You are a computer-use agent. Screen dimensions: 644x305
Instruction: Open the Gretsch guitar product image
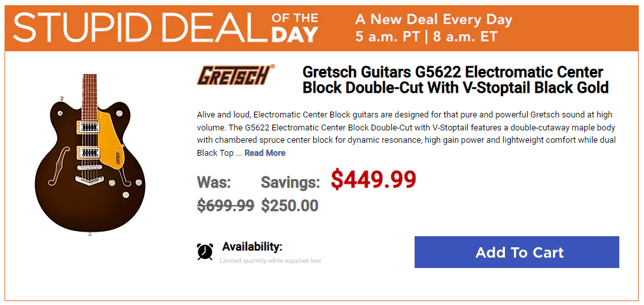point(90,154)
